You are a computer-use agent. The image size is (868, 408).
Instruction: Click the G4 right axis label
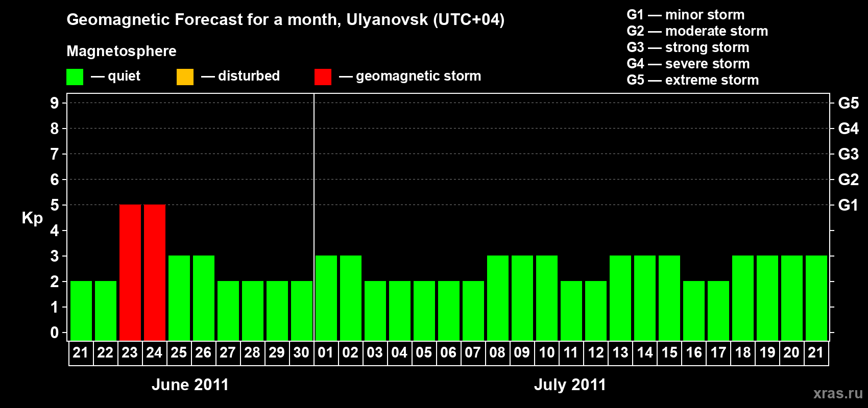click(849, 129)
